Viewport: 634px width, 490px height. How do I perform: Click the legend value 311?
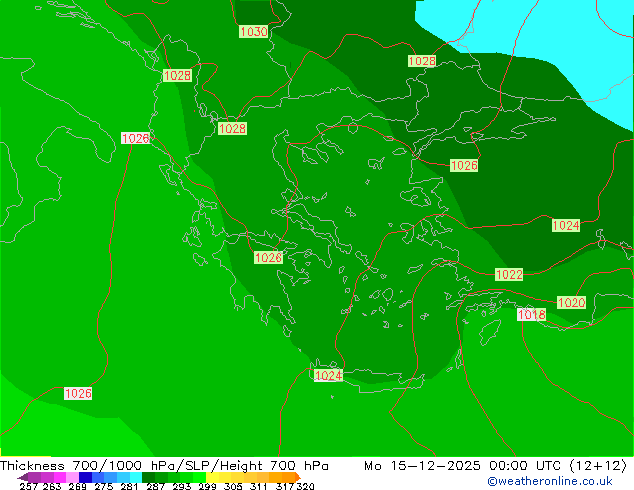[259, 486]
